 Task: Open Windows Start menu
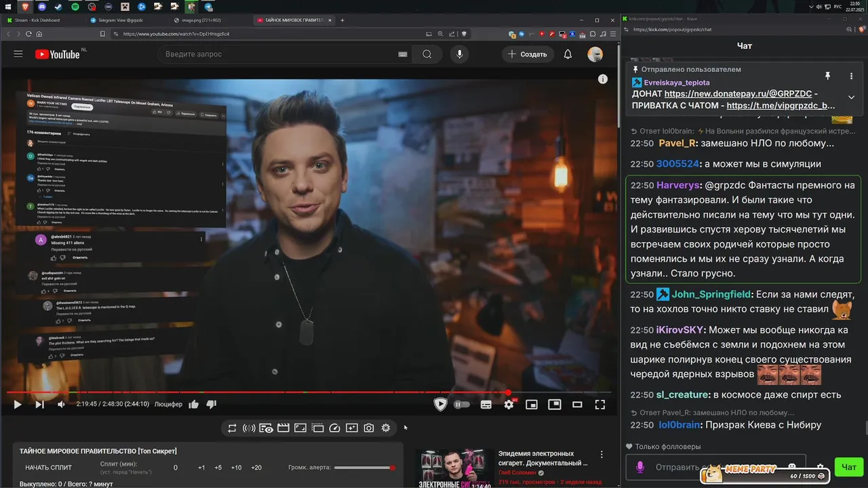coord(7,6)
